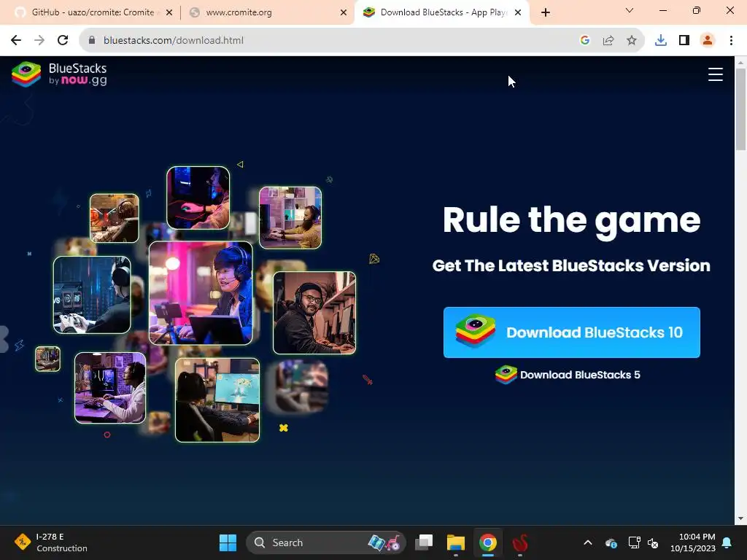747x560 pixels.
Task: Restore down the Chrome window
Action: 697,10
